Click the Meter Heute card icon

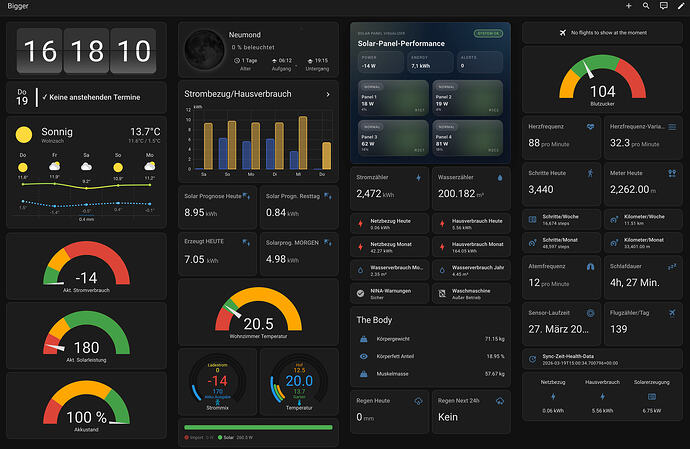(x=672, y=173)
